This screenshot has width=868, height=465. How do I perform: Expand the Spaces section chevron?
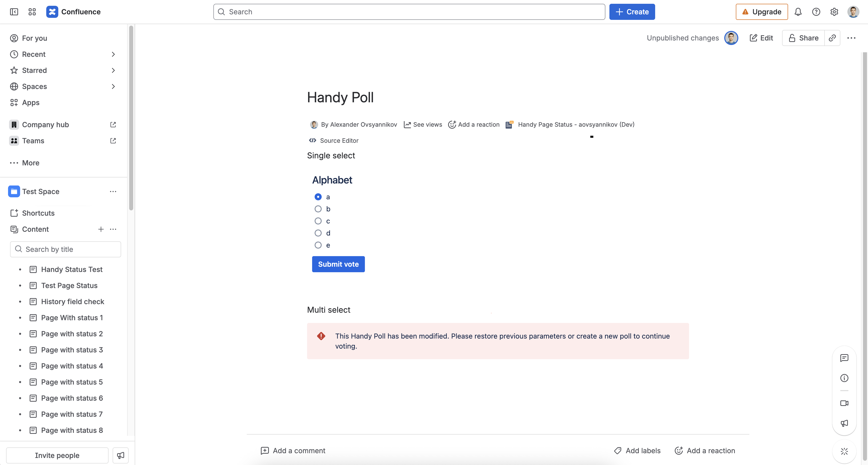pyautogui.click(x=113, y=87)
